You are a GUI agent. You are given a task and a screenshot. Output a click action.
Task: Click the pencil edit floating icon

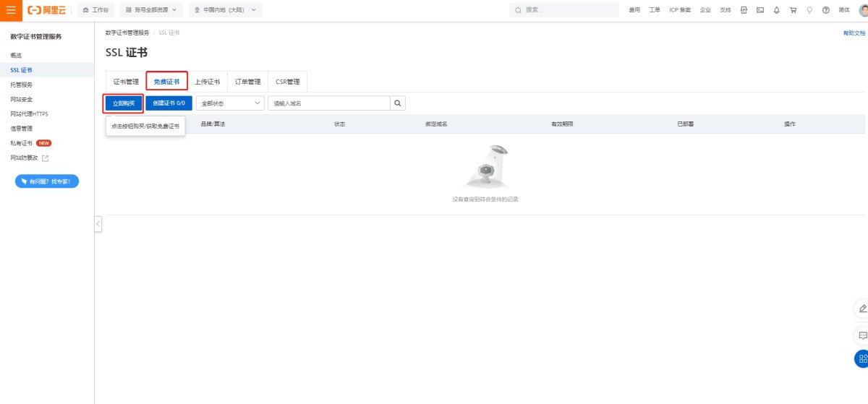(862, 309)
